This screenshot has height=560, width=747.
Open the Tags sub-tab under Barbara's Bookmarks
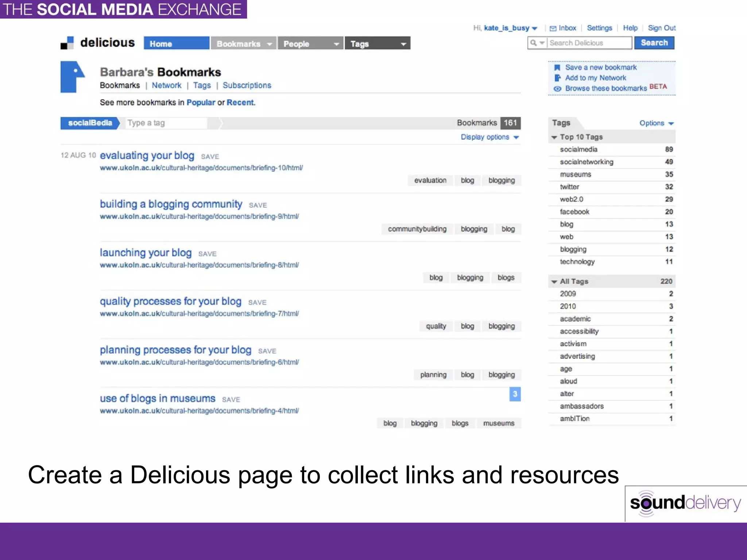click(x=202, y=85)
